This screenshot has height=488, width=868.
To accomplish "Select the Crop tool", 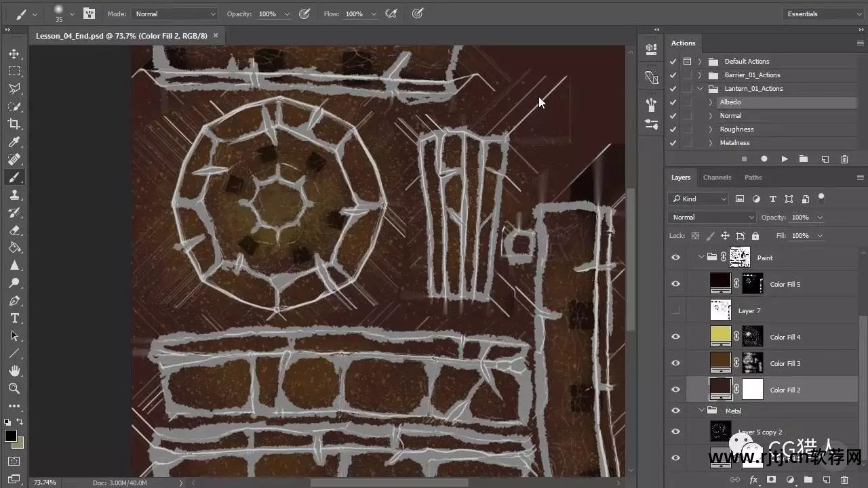I will [x=14, y=124].
